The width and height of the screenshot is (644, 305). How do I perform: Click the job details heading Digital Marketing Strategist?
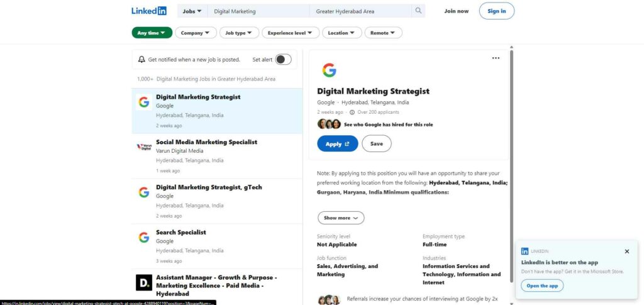tap(374, 91)
